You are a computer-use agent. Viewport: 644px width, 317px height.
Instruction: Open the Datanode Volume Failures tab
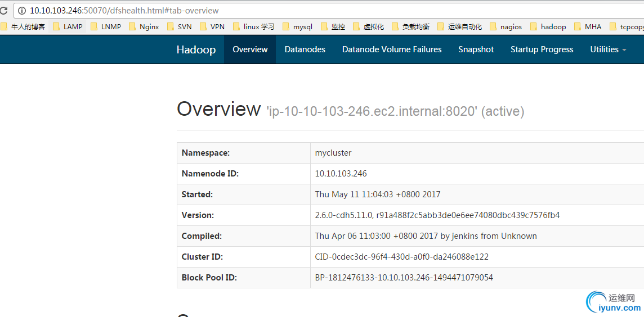point(392,49)
